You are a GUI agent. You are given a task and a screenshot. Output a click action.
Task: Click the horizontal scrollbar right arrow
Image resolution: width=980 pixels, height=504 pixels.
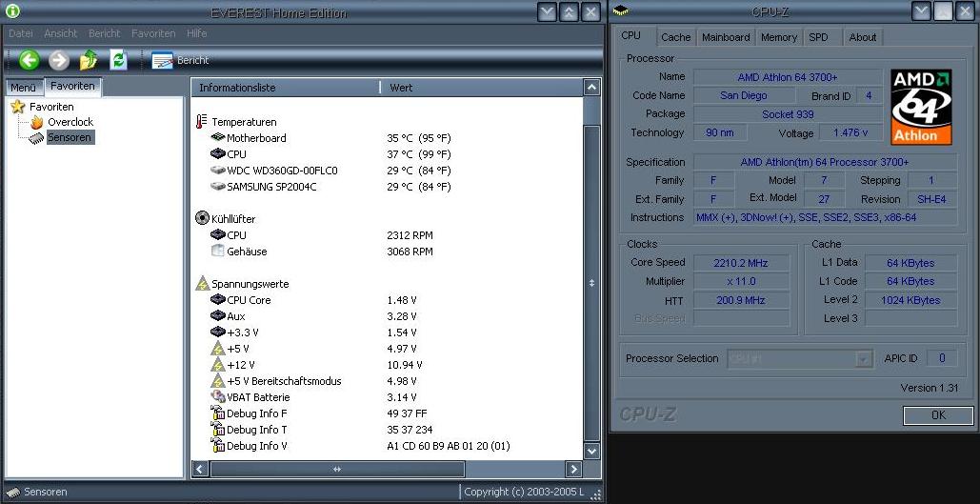[x=573, y=469]
